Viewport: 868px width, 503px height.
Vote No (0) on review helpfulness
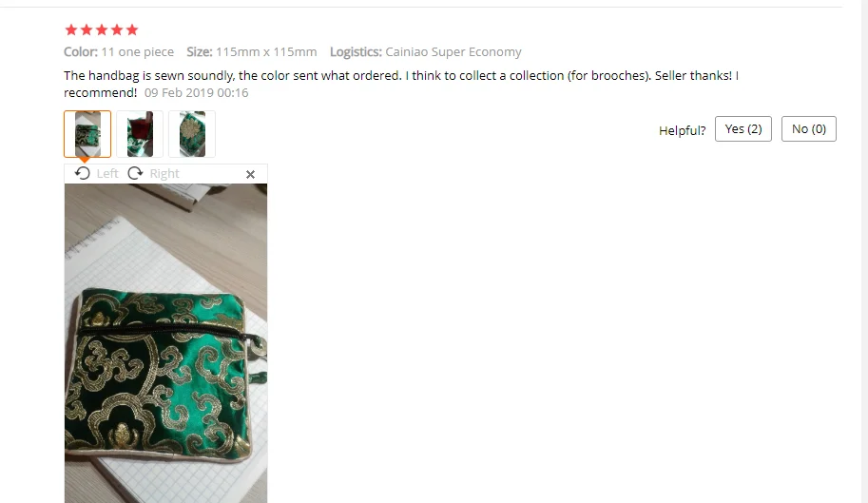click(x=809, y=129)
